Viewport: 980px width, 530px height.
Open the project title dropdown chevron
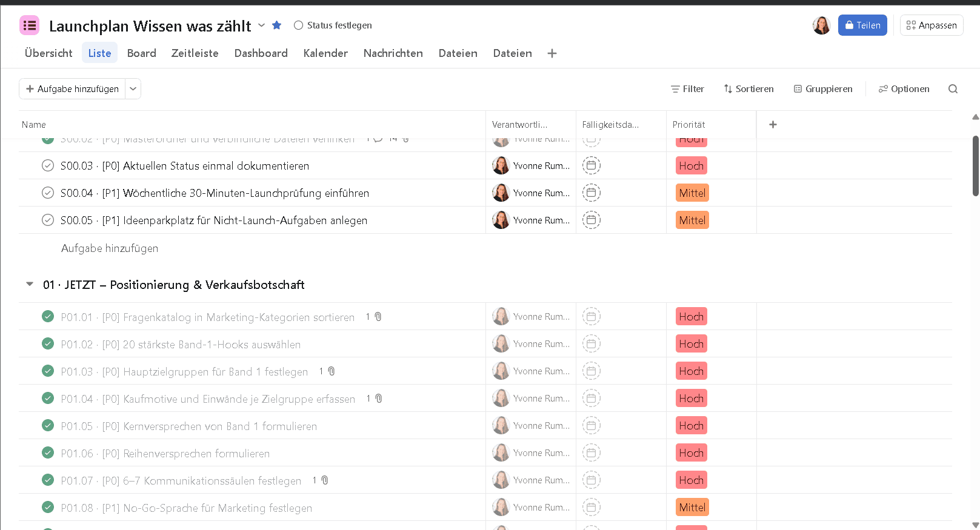[x=261, y=25]
